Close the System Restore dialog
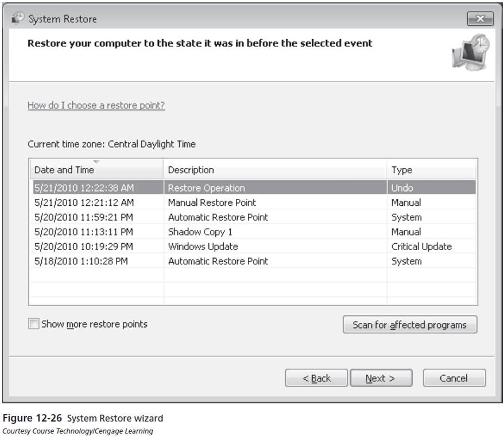Viewport: 504px width, 437px height. pyautogui.click(x=480, y=19)
